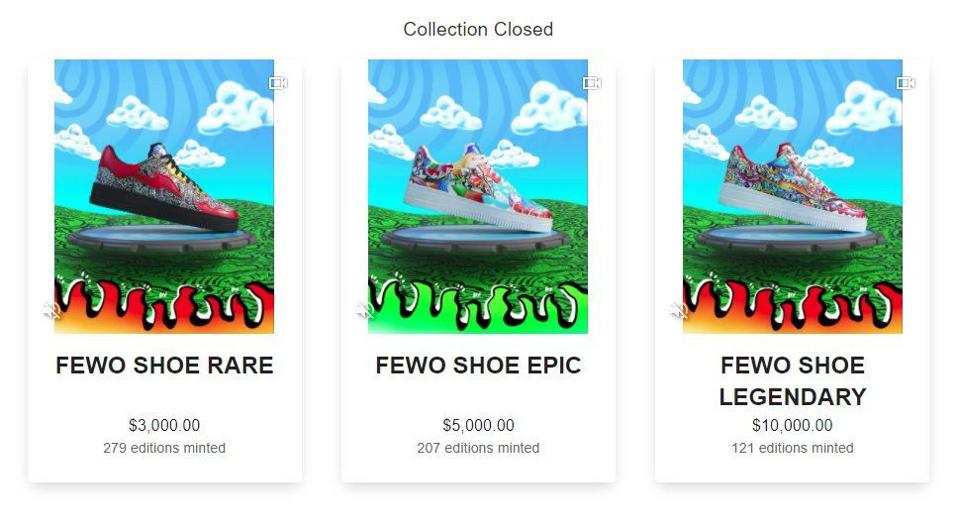
Task: Select the $10,000.00 price text
Action: pos(792,425)
